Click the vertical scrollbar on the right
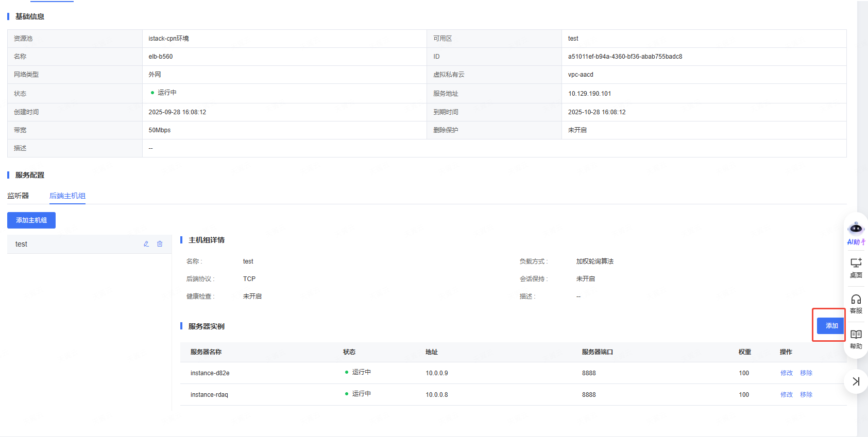This screenshot has width=868, height=437. pos(862,154)
